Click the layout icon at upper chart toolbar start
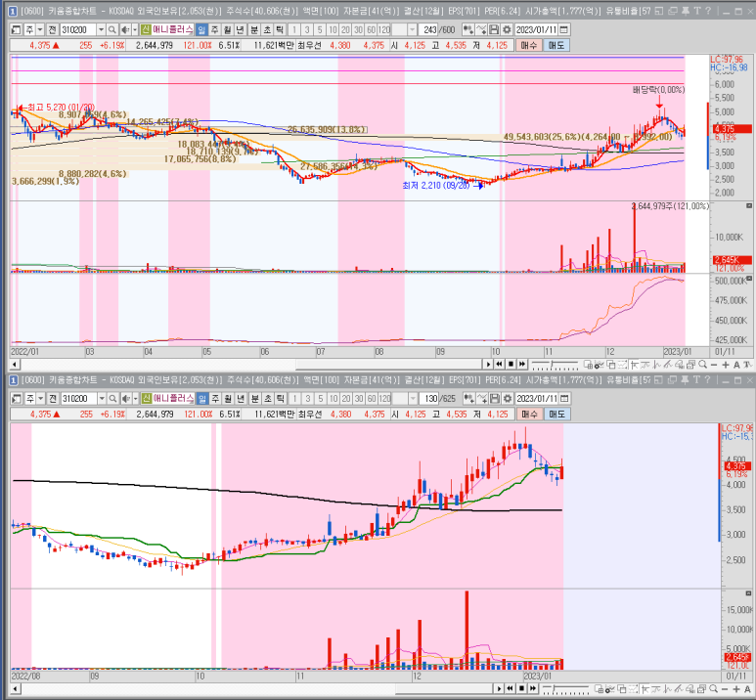The height and width of the screenshot is (700, 756). [x=16, y=30]
